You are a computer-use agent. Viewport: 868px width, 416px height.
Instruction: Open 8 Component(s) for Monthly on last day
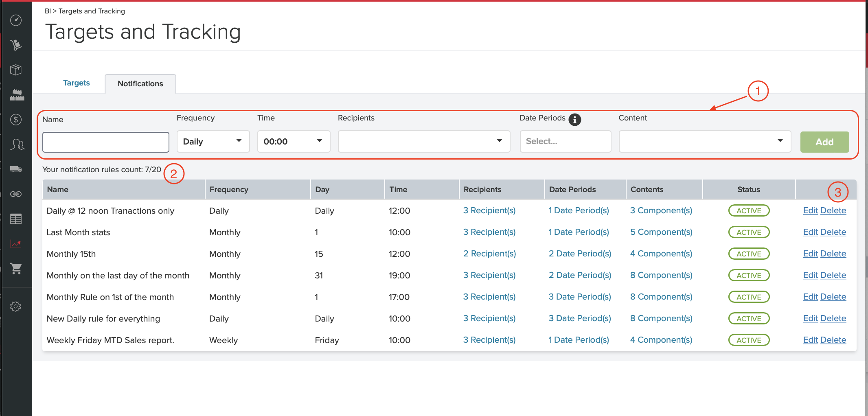pos(661,275)
